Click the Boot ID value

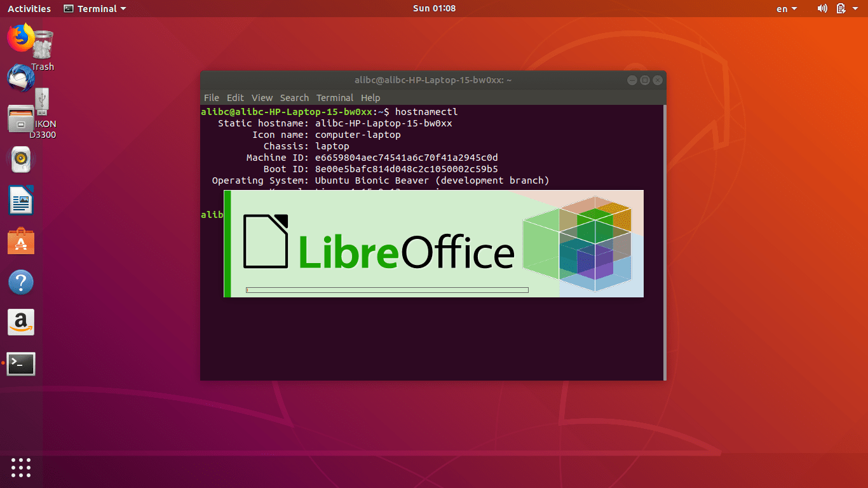point(407,169)
